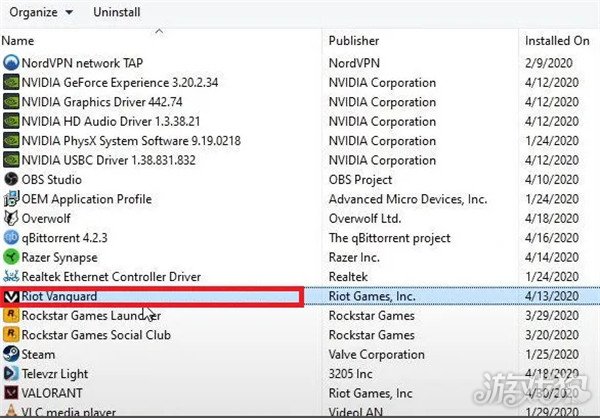Click the qBittorrent 4.2.3 icon
Image resolution: width=600 pixels, height=418 pixels.
(x=11, y=238)
